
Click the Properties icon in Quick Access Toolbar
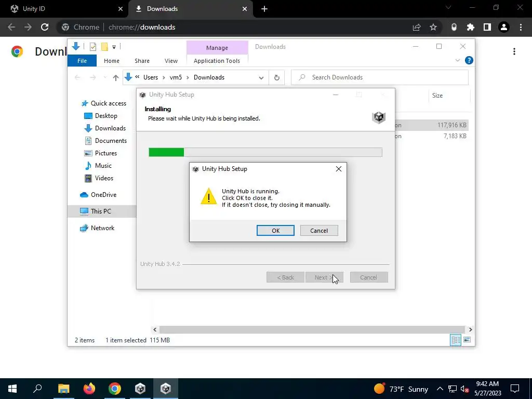click(x=92, y=47)
